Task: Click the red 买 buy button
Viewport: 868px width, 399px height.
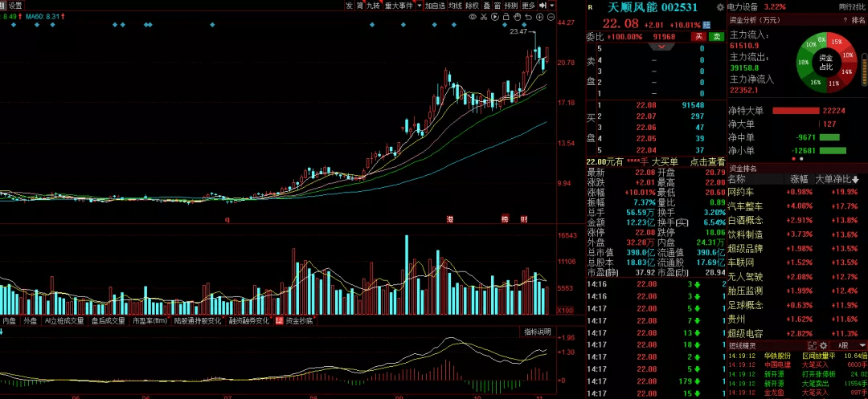Action: pos(698,36)
